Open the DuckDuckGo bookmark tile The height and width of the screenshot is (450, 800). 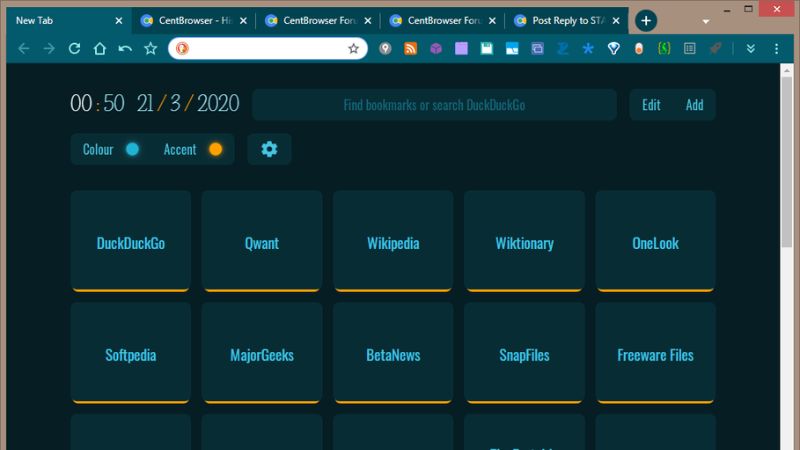[x=131, y=241]
